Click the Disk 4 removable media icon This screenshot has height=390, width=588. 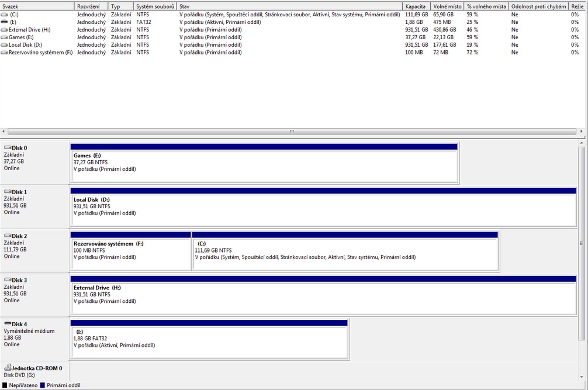click(8, 324)
